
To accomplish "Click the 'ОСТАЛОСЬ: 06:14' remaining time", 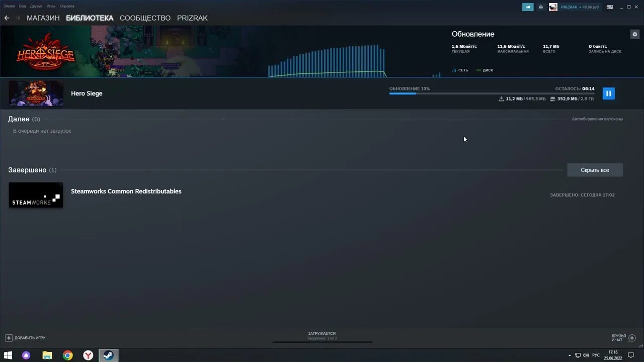I will pos(575,88).
